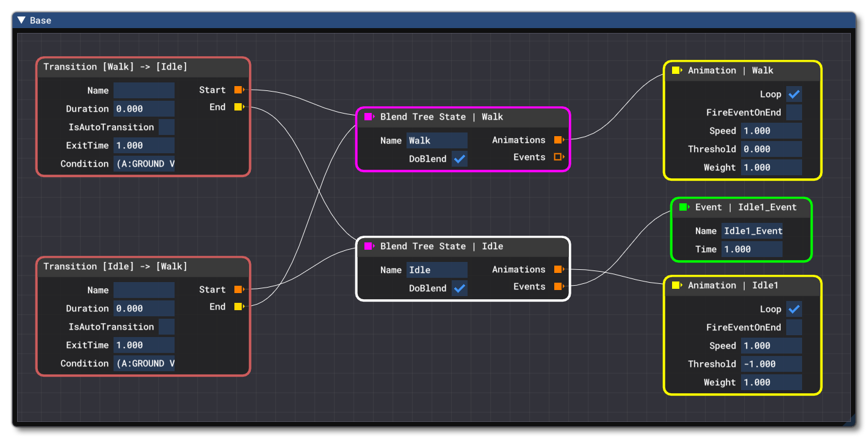Select the Time field on Idle1_Event
The image size is (868, 439).
[751, 249]
